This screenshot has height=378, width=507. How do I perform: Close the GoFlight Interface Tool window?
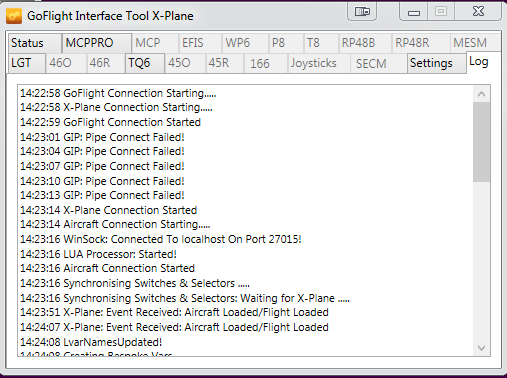click(x=478, y=12)
